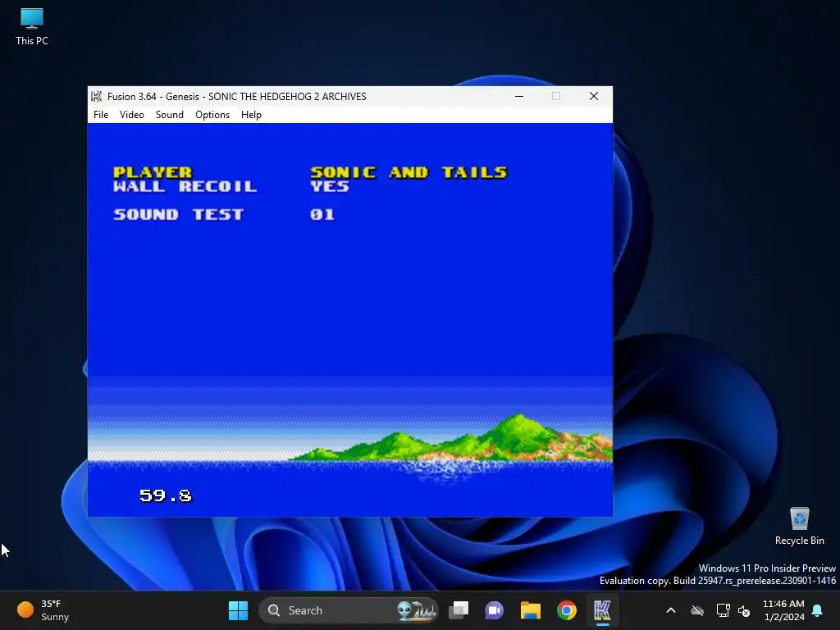Open the Options menu
This screenshot has width=840, height=630.
212,115
